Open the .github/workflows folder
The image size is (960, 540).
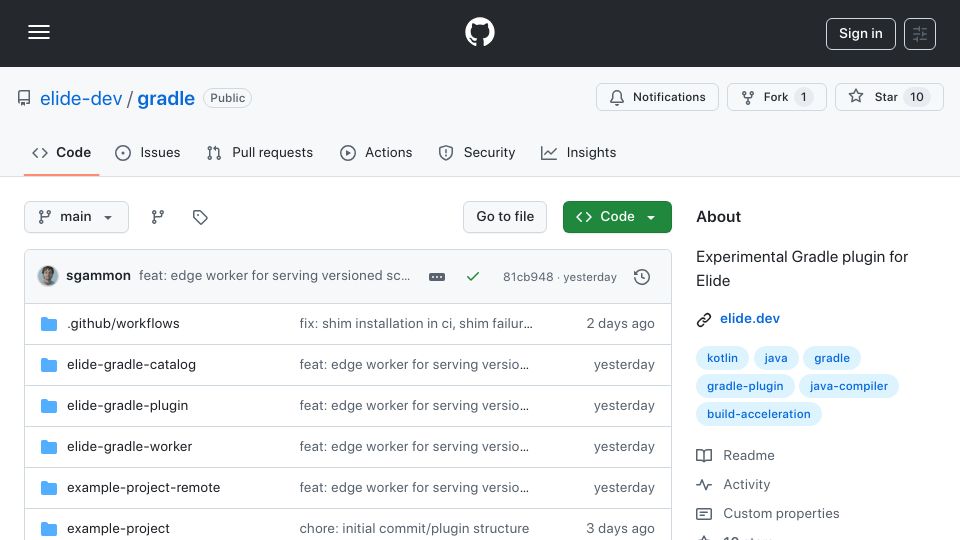[x=123, y=323]
